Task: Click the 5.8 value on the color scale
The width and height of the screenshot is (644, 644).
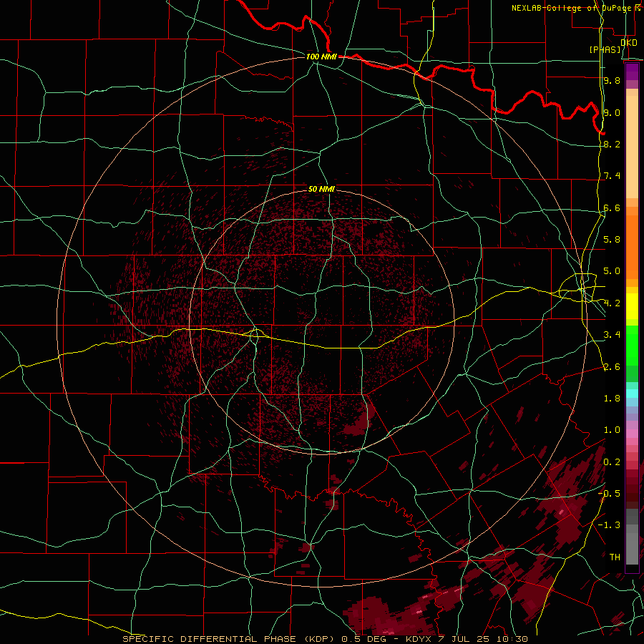Action: coord(612,240)
